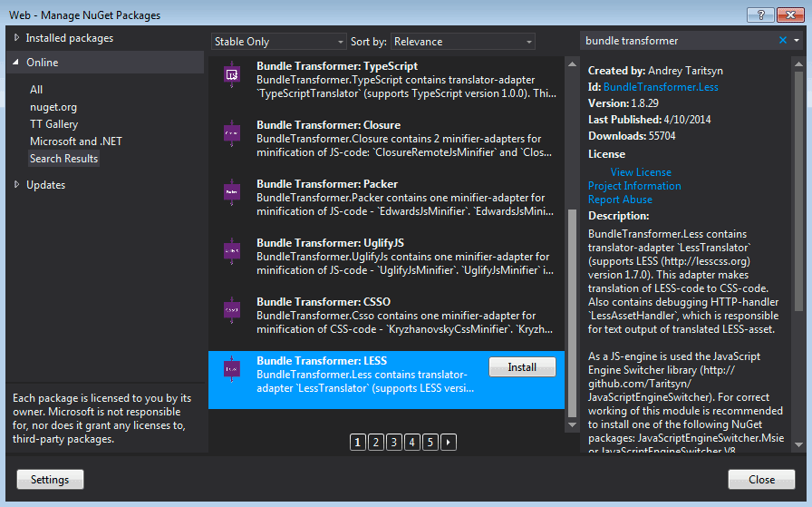The width and height of the screenshot is (812, 507).
Task: Open the View License link
Action: (641, 172)
